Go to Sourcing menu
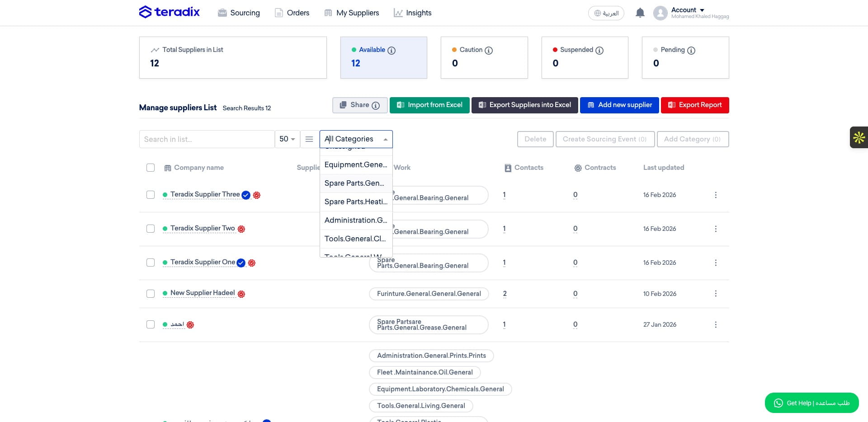This screenshot has width=868, height=422. click(239, 13)
